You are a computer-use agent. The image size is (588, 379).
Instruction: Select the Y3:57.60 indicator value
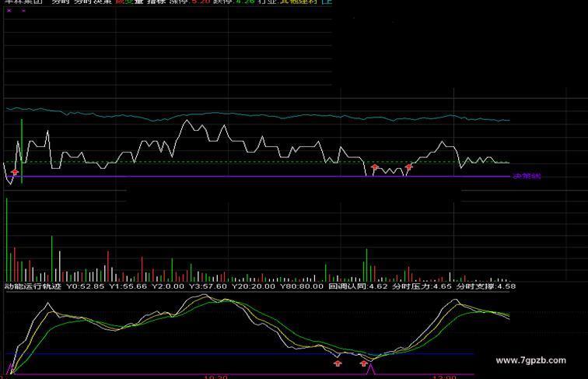click(x=208, y=286)
